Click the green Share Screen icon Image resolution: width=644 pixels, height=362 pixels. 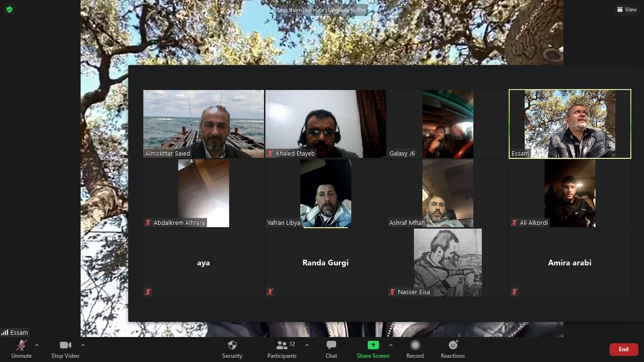[373, 346]
